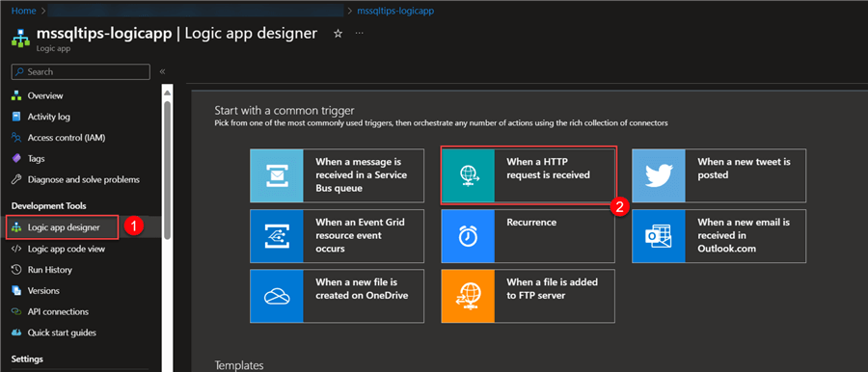
Task: Open Versions in sidebar
Action: pos(43,291)
